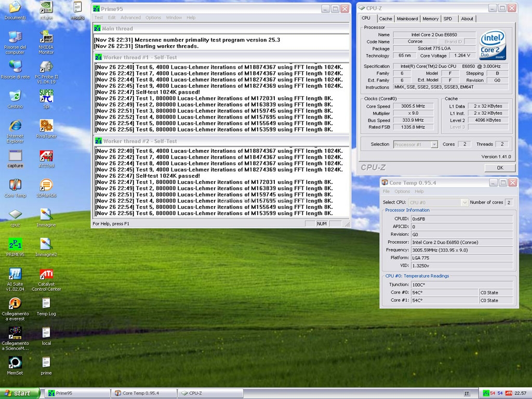Screen dimensions: 532x399
Task: Expand the Select CPU dropdown in Core Temp
Action: [x=464, y=202]
